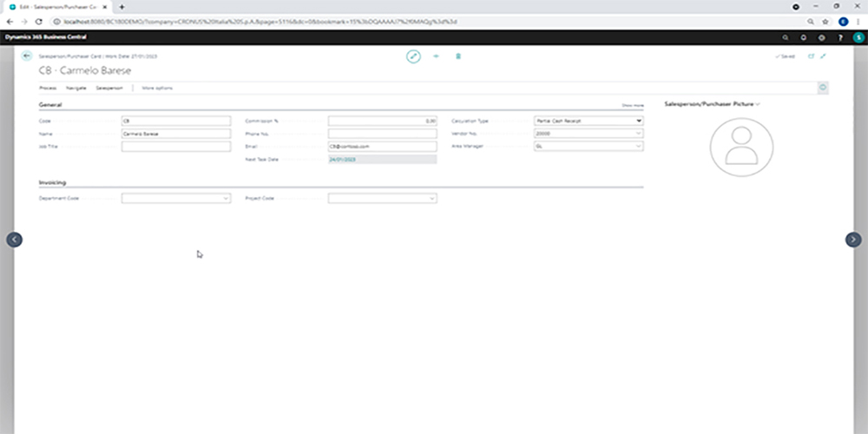Go to previous record with left arrow
868x434 pixels.
click(14, 240)
